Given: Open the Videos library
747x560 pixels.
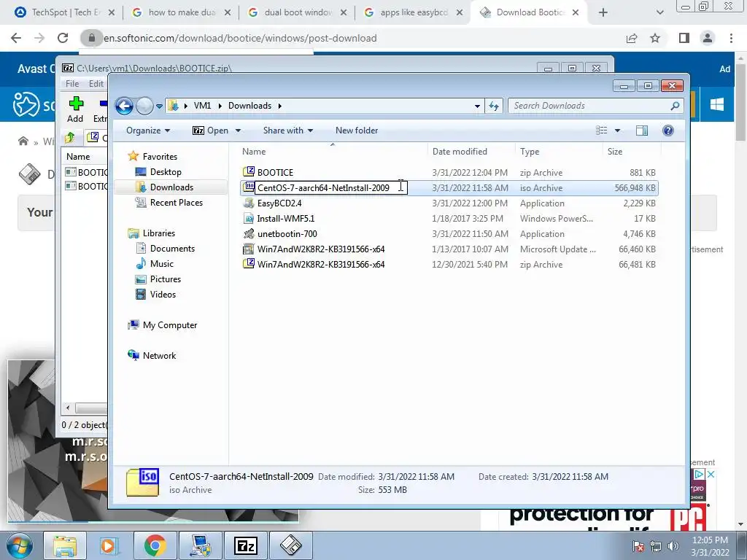Looking at the screenshot, I should 163,295.
